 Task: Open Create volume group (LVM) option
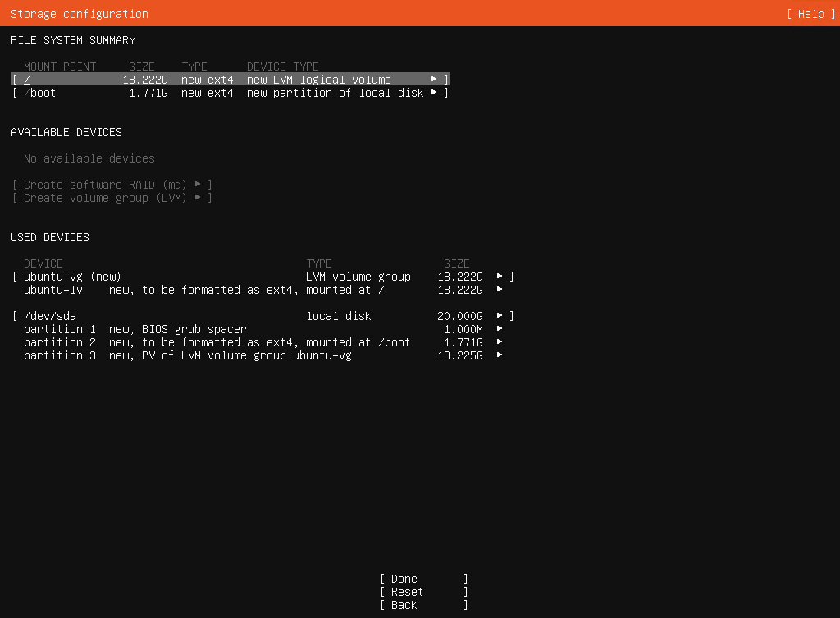click(112, 198)
